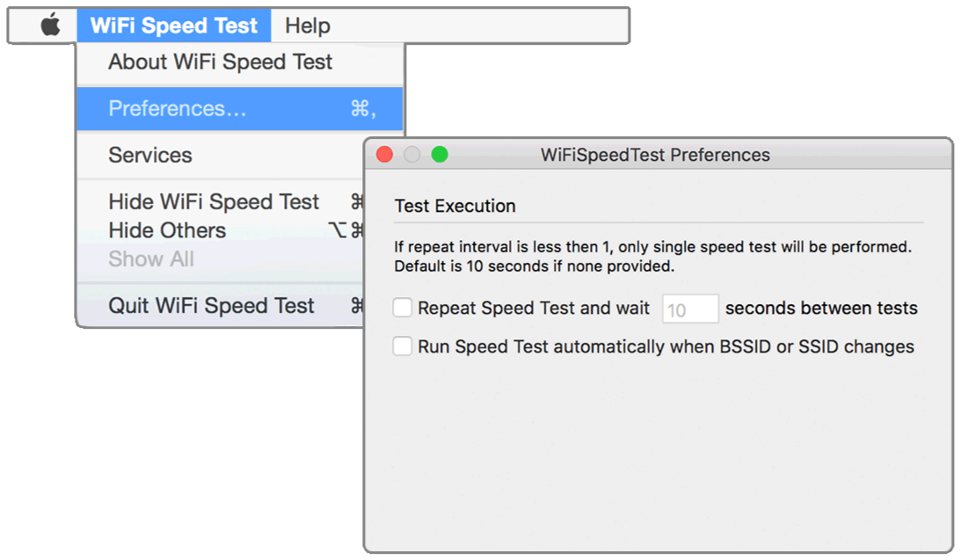Click the Test Execution section heading

455,207
